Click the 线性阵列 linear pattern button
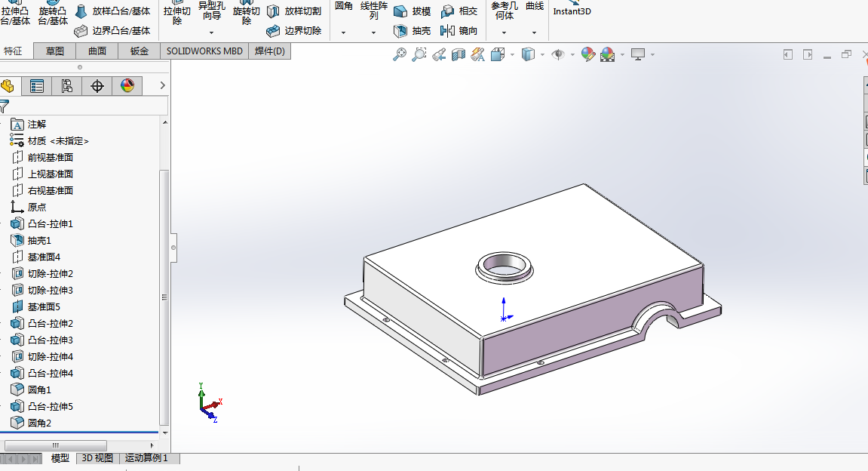Screen dimensions: 868x471 (x=373, y=10)
